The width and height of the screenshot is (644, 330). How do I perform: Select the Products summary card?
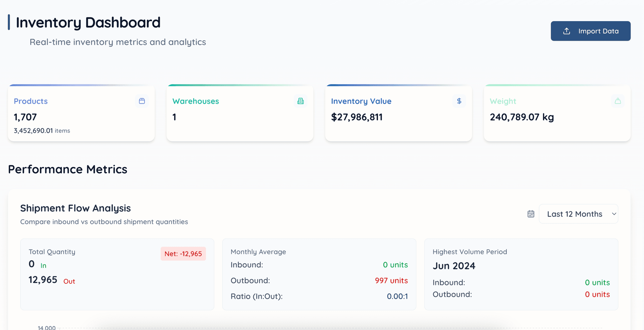click(81, 121)
